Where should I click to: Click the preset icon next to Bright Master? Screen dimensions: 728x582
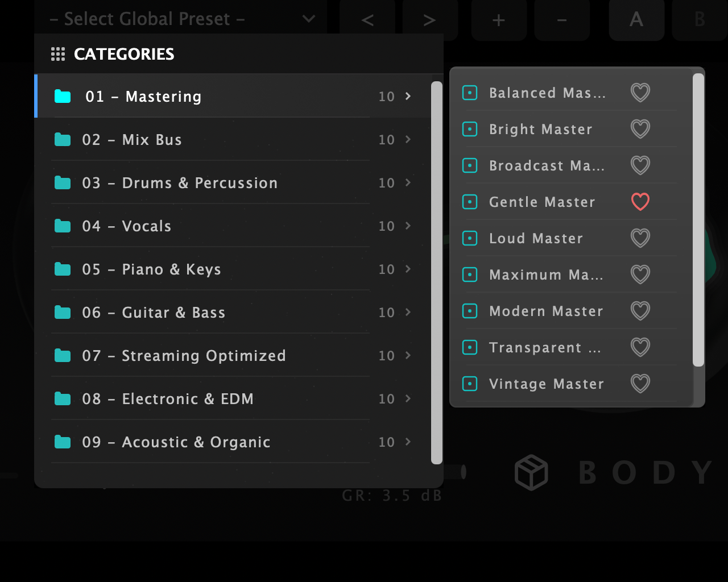[x=470, y=129]
